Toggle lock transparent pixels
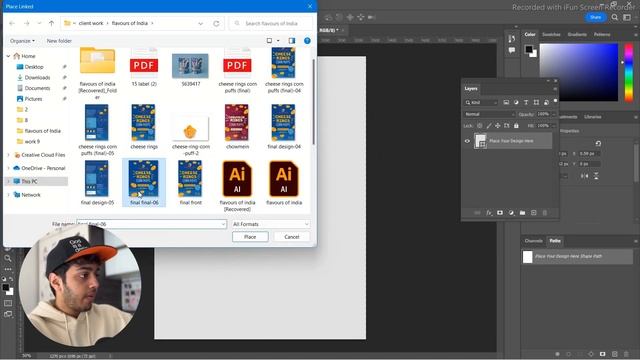The image size is (640, 360). click(480, 126)
